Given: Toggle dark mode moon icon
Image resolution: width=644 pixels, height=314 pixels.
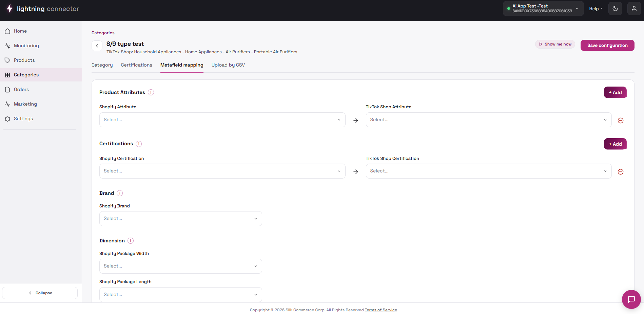Looking at the screenshot, I should pyautogui.click(x=615, y=8).
